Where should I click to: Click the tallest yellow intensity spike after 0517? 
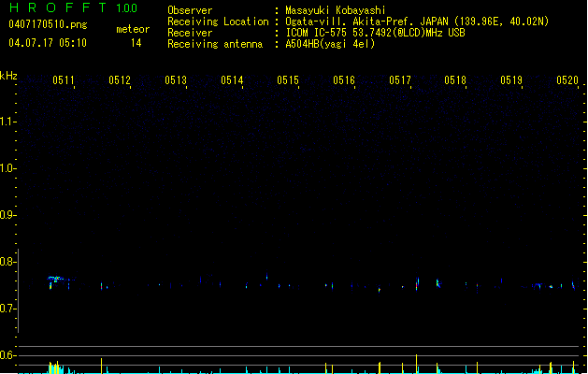point(416,364)
